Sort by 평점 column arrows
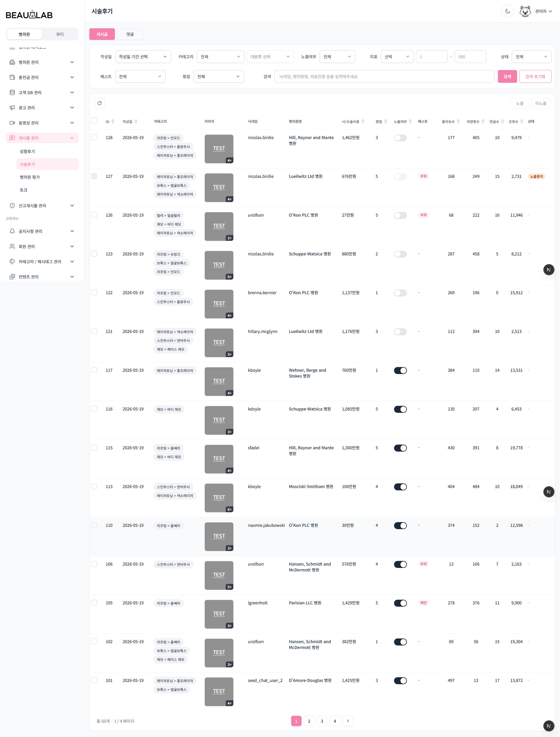This screenshot has width=560, height=737. (x=386, y=122)
